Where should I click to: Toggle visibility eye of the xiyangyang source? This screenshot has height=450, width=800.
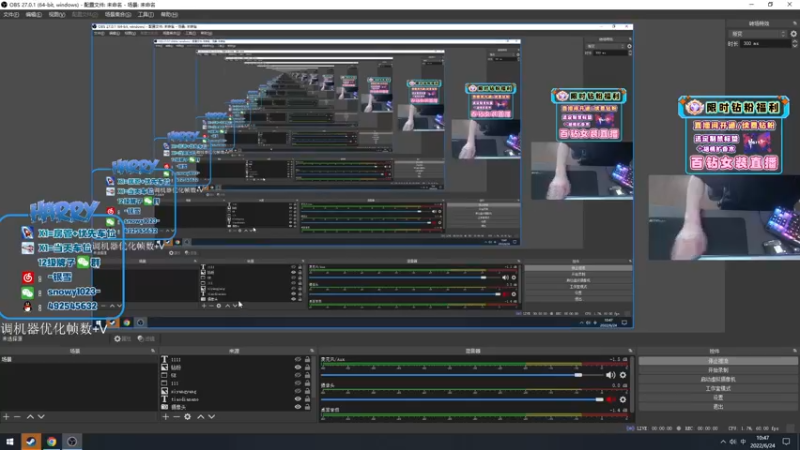pyautogui.click(x=298, y=391)
